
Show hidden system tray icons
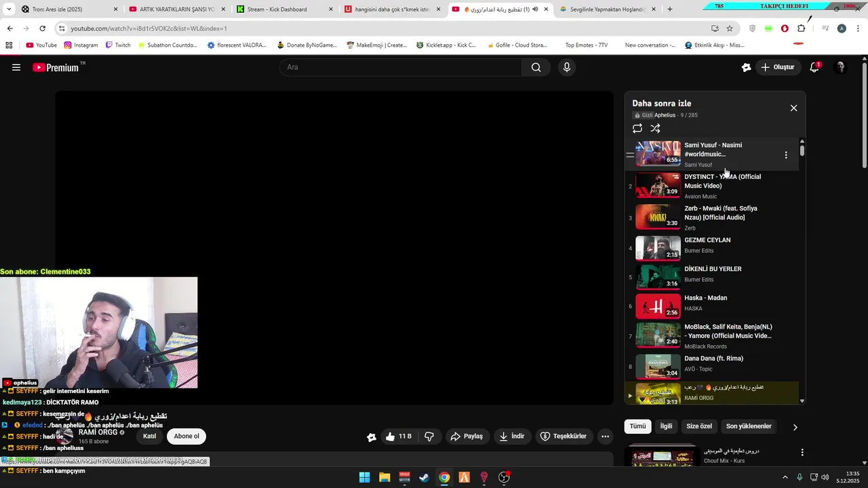785,477
